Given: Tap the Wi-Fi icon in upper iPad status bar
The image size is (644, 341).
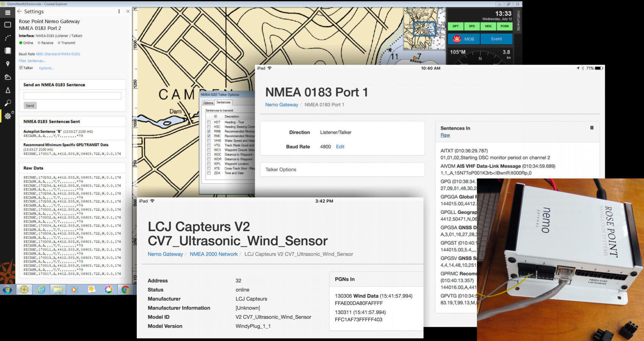Looking at the screenshot, I should coord(270,68).
